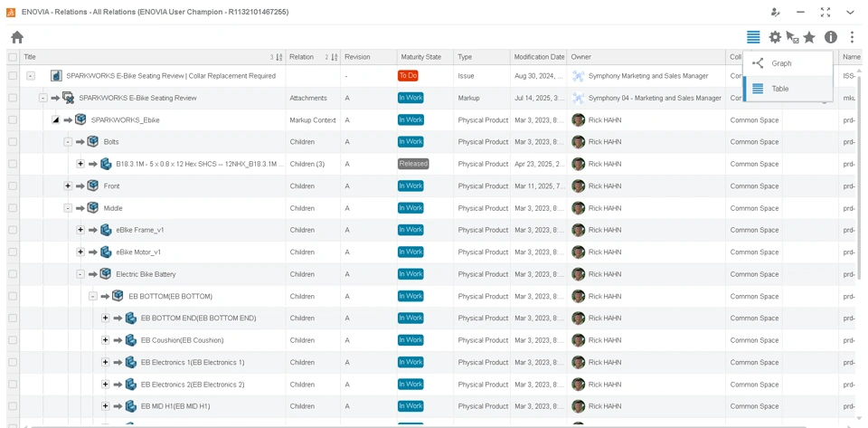Click the product icon of EB BOTTOM

(x=118, y=296)
